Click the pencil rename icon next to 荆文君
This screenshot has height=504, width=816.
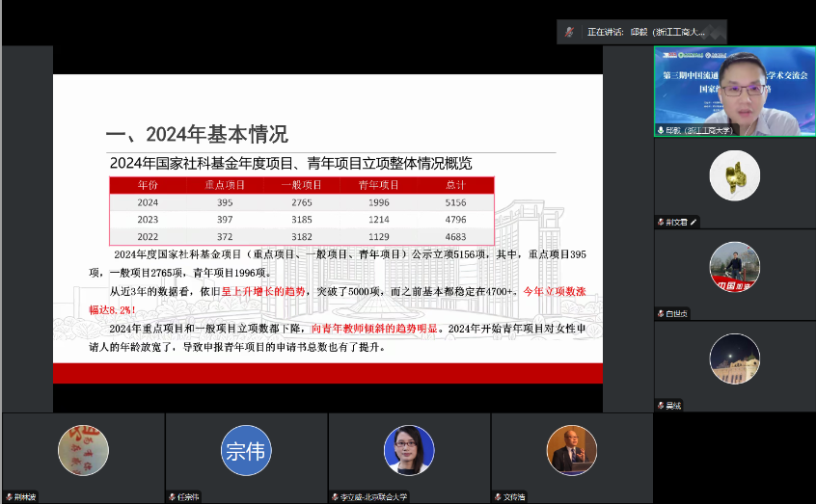click(x=693, y=222)
